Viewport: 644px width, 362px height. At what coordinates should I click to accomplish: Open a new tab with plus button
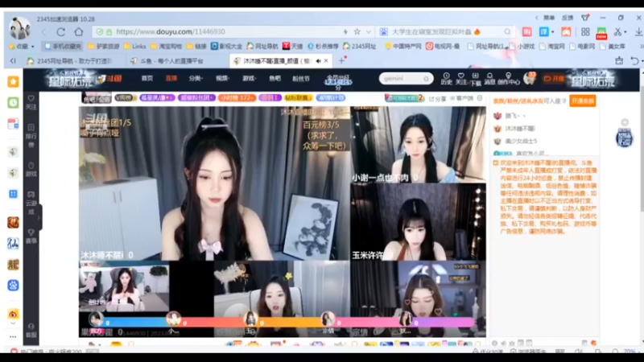[341, 61]
